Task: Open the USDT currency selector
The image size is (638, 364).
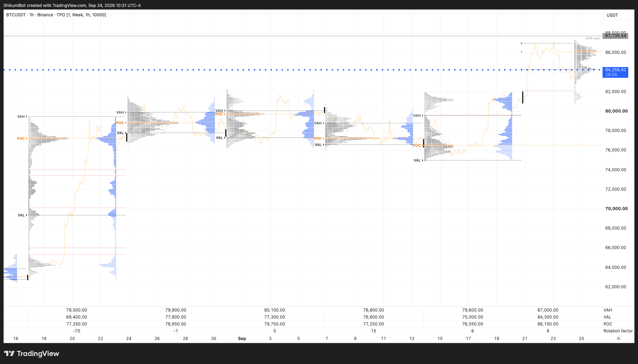Action: 618,15
